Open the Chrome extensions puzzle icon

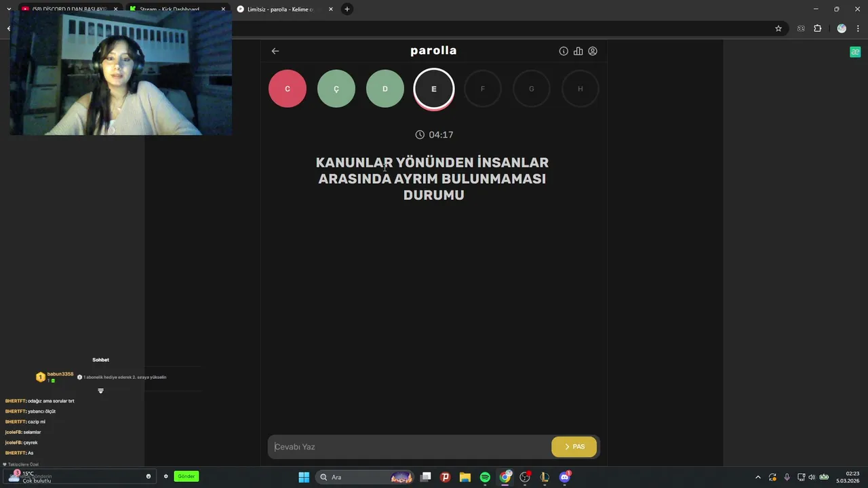click(x=817, y=28)
